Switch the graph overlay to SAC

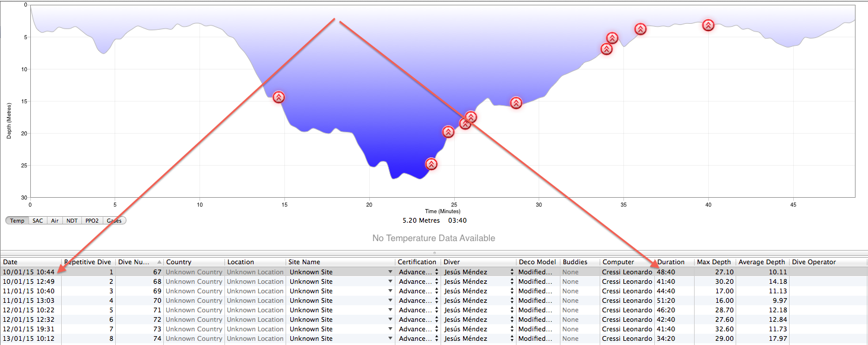tap(38, 220)
